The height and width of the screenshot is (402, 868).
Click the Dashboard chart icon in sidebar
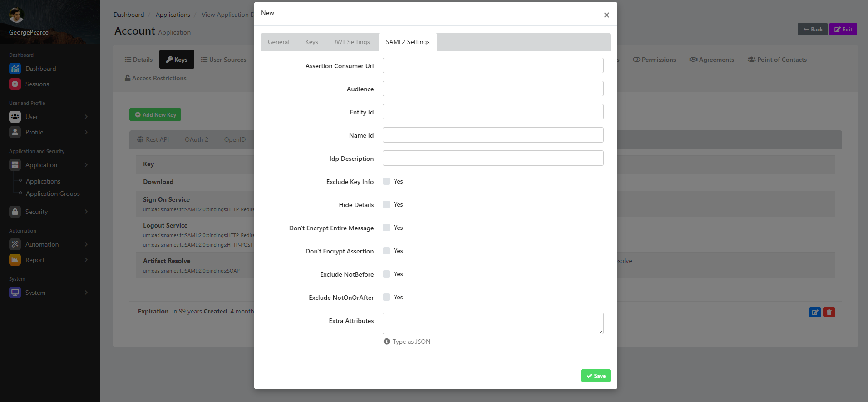point(15,69)
